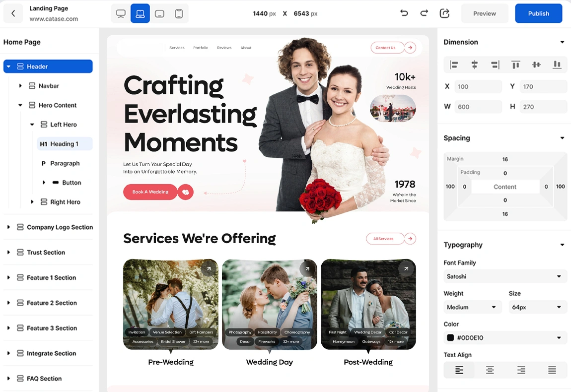This screenshot has width=571, height=392.
Task: Click the #0D0E10 color swatch
Action: pos(450,338)
